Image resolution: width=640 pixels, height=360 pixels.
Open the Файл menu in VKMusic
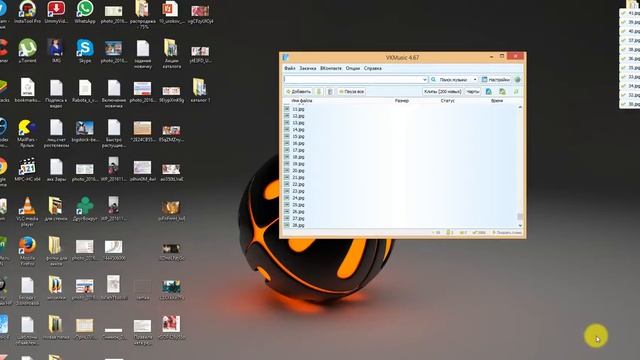coord(289,68)
